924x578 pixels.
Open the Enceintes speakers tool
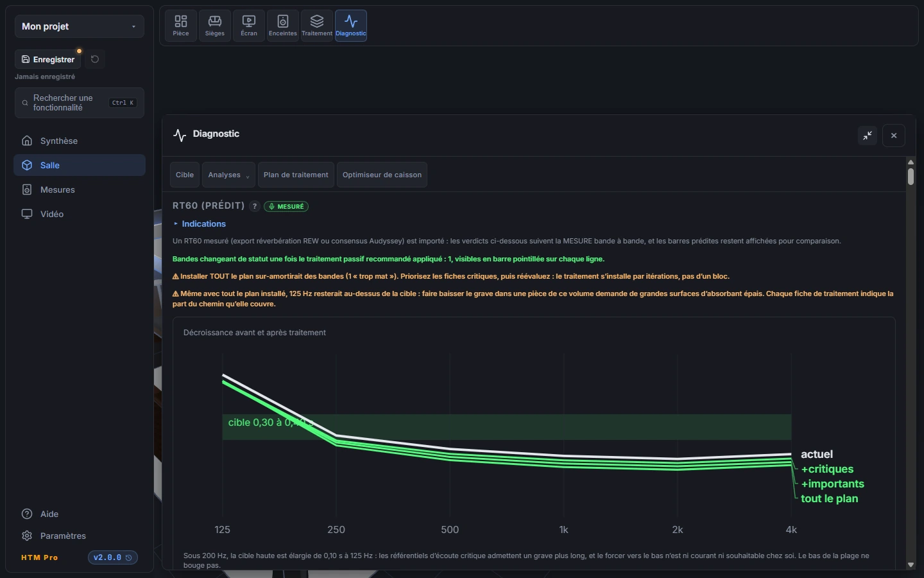click(283, 26)
